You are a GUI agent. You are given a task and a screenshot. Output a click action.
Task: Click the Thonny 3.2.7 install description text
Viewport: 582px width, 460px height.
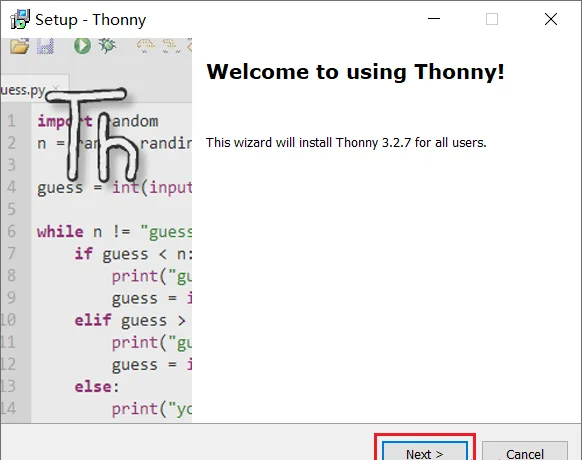click(x=346, y=143)
